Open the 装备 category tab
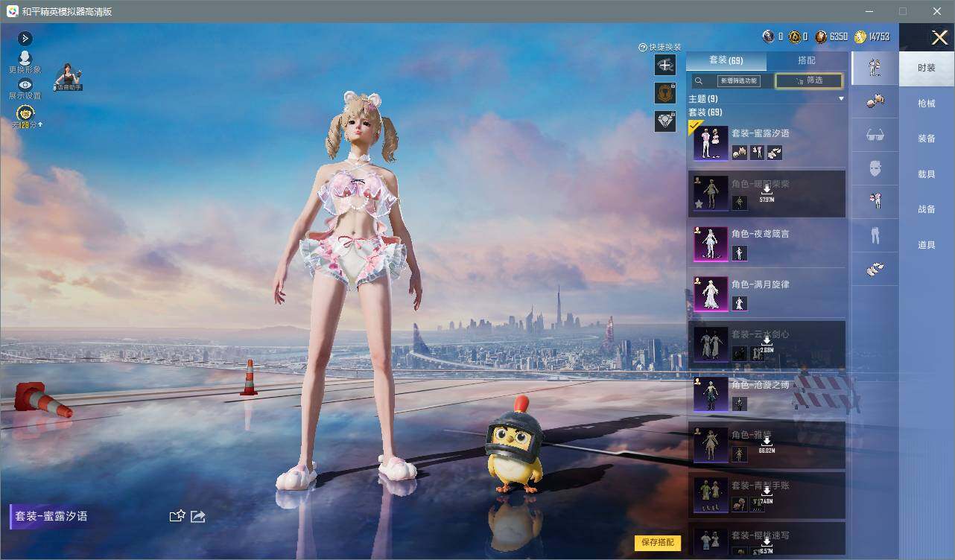The height and width of the screenshot is (560, 955). click(x=927, y=139)
